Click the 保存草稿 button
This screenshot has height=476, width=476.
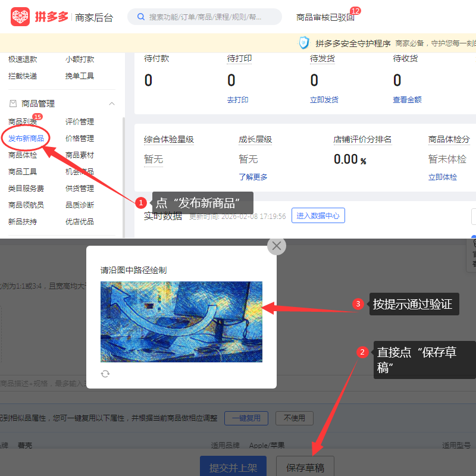coord(305,468)
